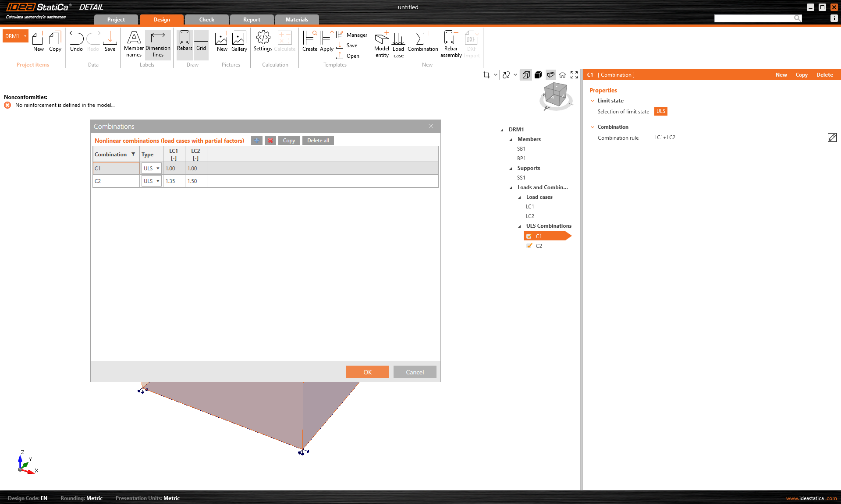Click the rotate view icon
841x504 pixels.
(506, 75)
